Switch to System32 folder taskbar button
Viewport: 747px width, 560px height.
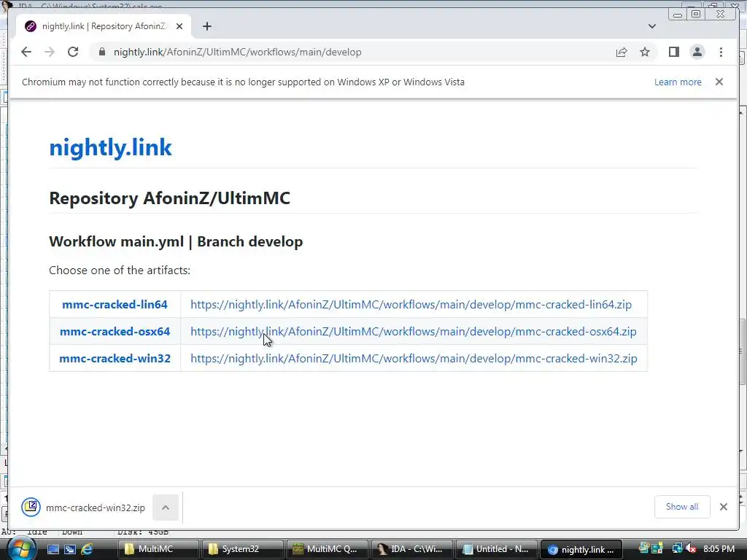coord(242,549)
